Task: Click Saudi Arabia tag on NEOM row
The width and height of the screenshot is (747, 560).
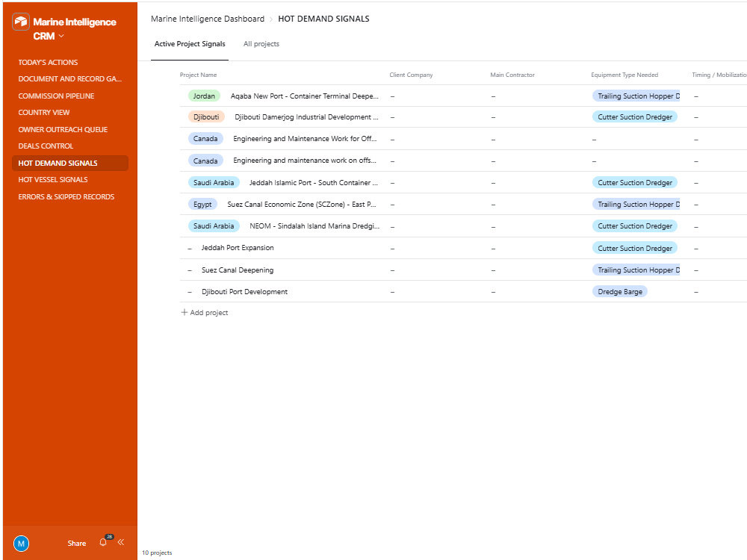Action: (x=214, y=225)
